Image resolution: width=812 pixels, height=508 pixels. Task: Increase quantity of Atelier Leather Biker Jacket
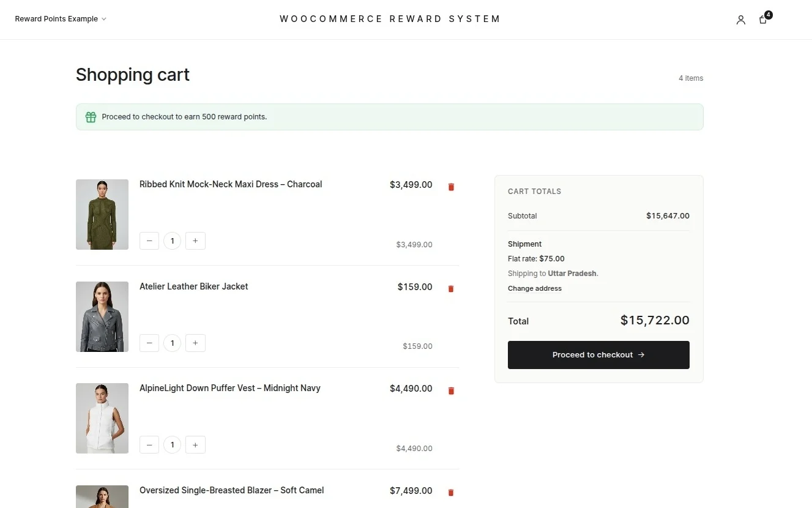(195, 343)
